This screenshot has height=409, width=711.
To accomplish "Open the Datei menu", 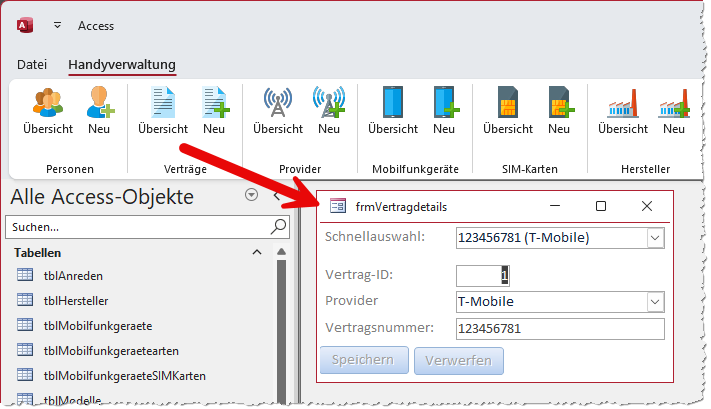I will (x=32, y=64).
